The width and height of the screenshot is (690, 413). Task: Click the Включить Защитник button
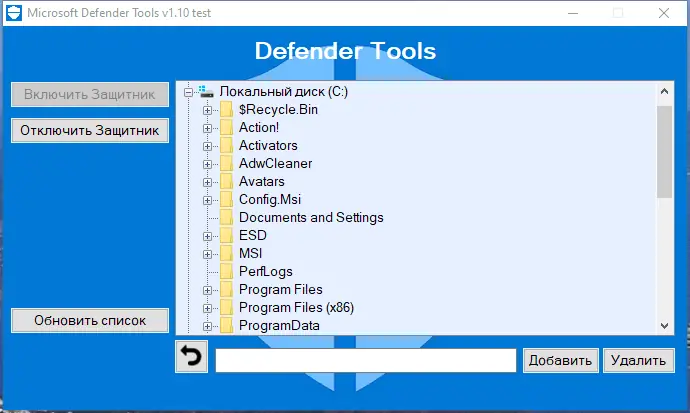tap(90, 95)
